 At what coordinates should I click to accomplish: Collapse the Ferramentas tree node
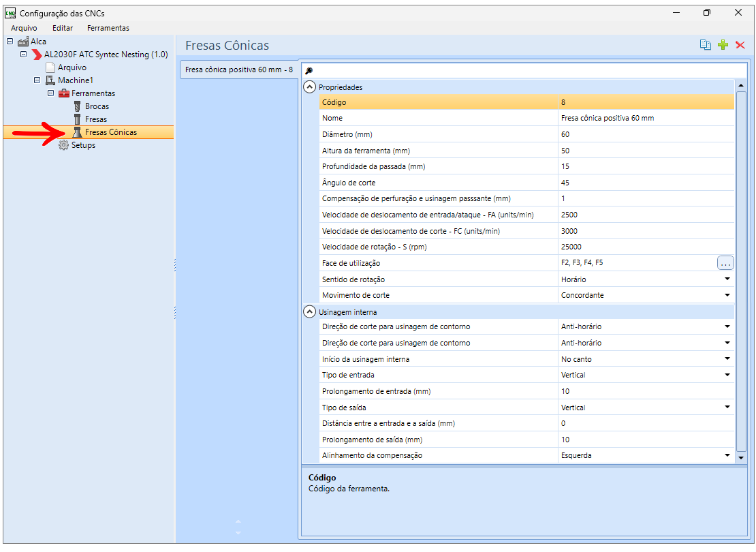point(50,93)
